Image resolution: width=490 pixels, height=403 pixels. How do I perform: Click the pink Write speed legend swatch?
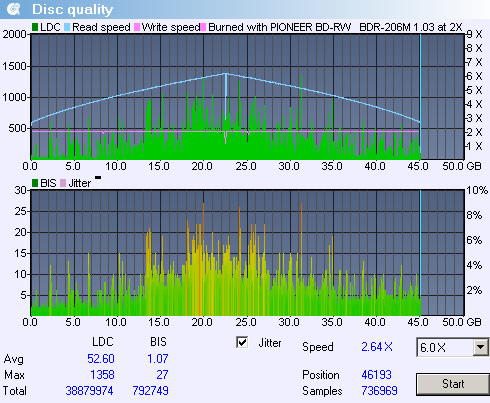(x=137, y=27)
